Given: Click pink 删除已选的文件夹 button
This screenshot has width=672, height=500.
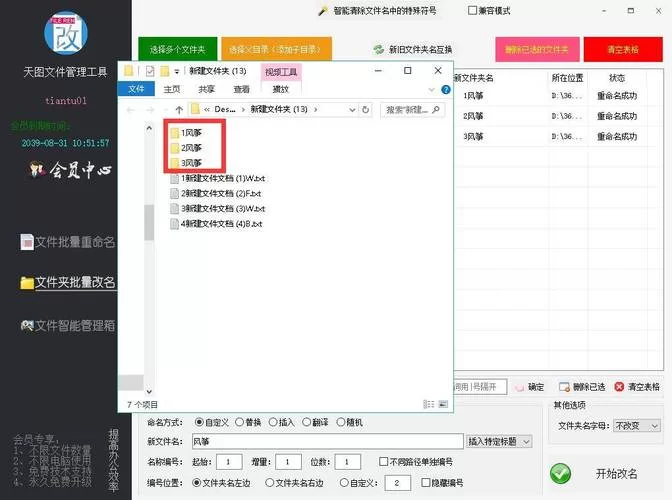Looking at the screenshot, I should (x=537, y=49).
